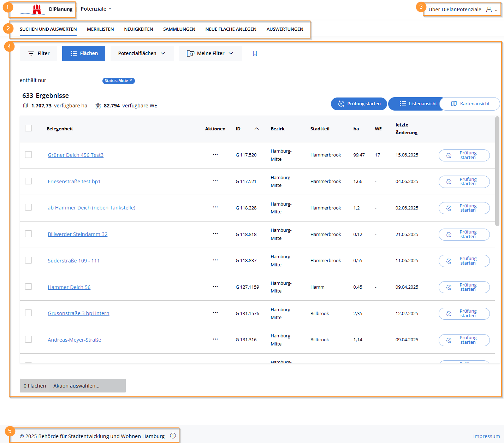Open the Meine Filter dropdown
Image resolution: width=504 pixels, height=443 pixels.
point(211,53)
